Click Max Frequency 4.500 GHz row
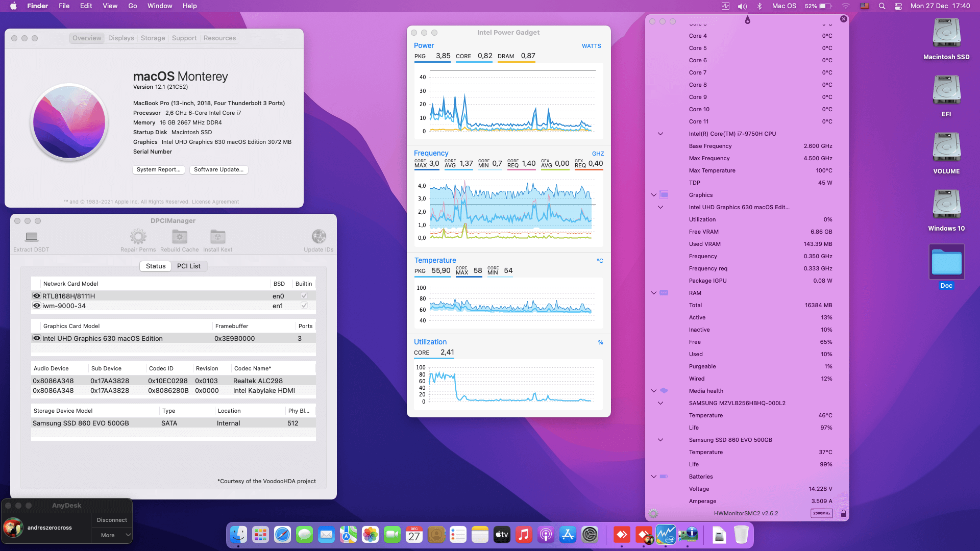The width and height of the screenshot is (980, 551). point(761,158)
